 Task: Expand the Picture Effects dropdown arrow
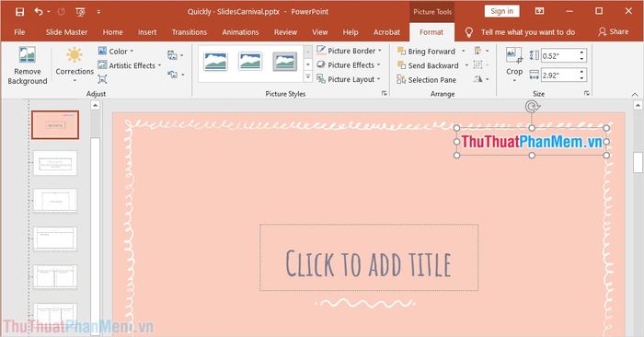point(378,65)
